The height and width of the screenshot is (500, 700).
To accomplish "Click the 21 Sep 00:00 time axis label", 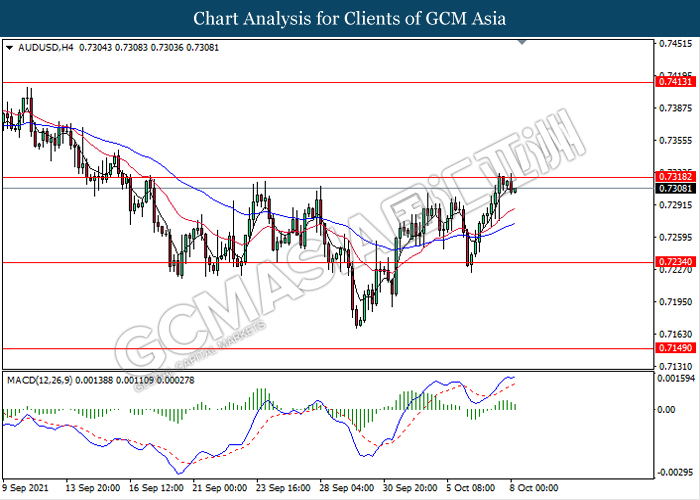I will (220, 488).
